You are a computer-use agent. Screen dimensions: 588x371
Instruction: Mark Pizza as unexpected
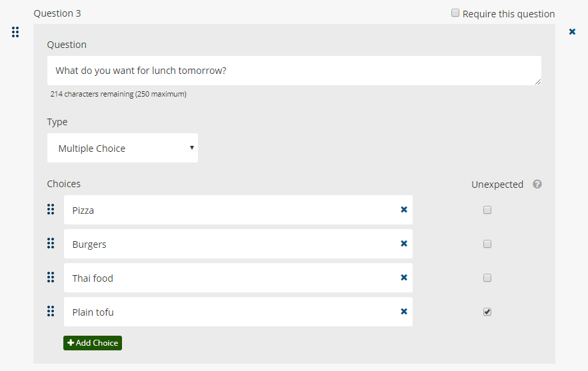[487, 210]
